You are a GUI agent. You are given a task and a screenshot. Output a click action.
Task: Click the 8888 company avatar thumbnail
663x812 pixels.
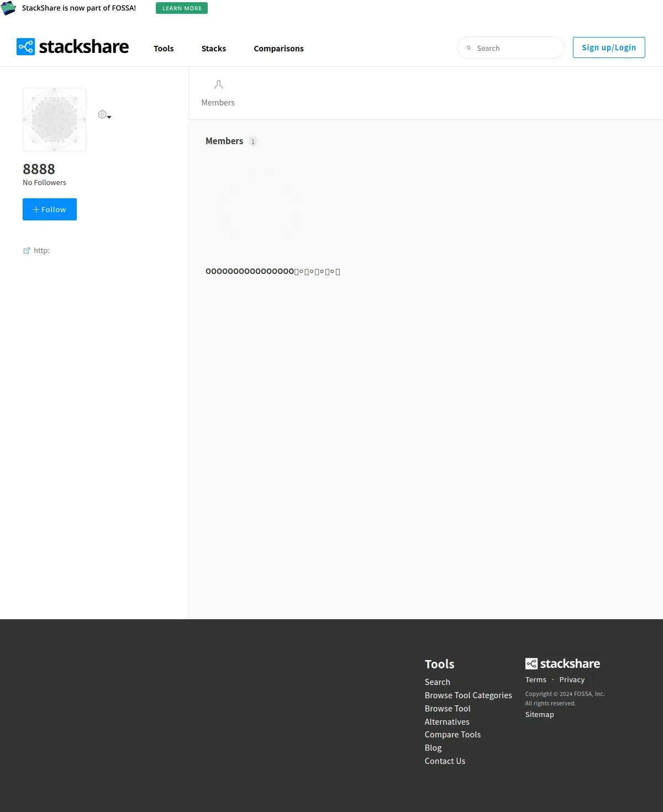pos(54,119)
